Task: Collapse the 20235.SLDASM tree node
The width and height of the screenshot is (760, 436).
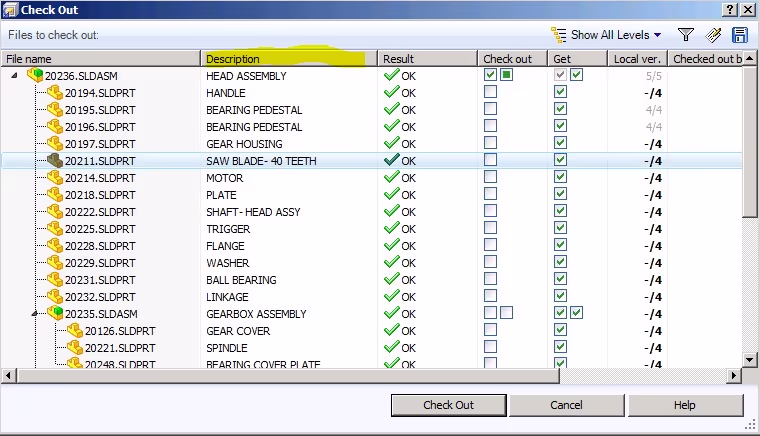Action: pyautogui.click(x=34, y=313)
